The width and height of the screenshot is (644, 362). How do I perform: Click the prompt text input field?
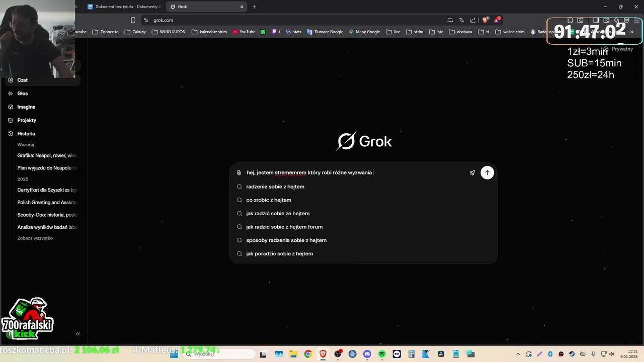pyautogui.click(x=355, y=172)
